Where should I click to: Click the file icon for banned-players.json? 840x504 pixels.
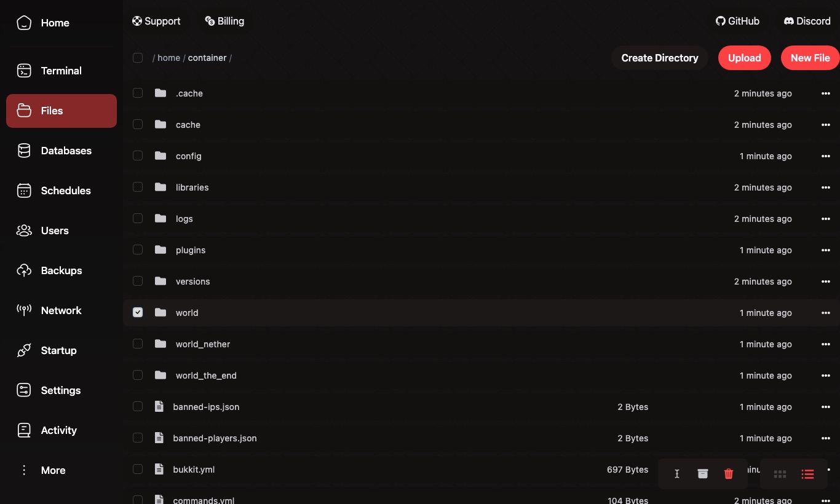(x=159, y=438)
